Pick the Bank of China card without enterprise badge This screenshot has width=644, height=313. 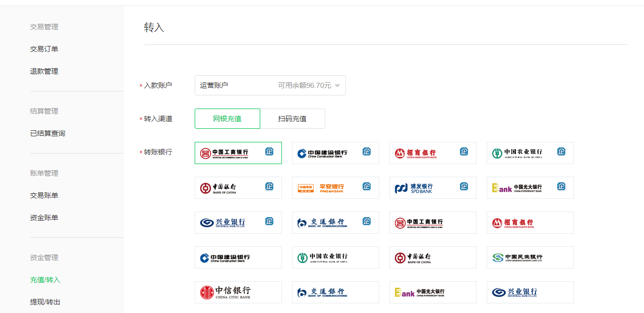point(433,257)
